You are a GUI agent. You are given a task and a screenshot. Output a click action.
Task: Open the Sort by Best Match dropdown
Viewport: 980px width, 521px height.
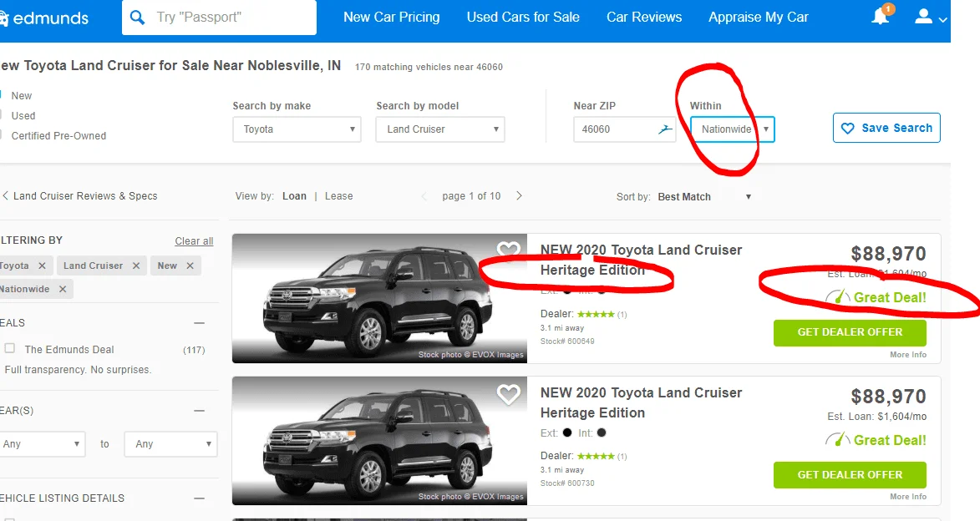click(x=704, y=197)
